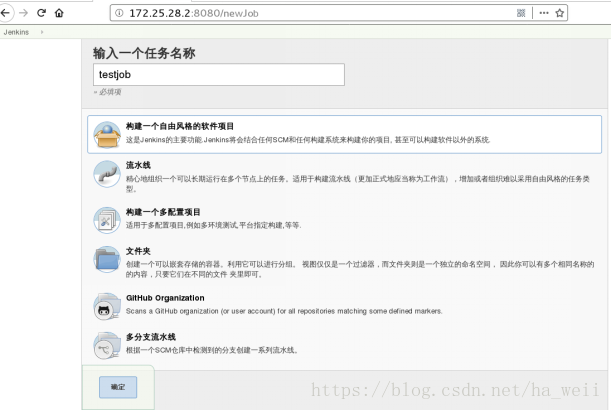This screenshot has width=612, height=410.
Task: Click the 必填项 required-field hint
Action: 108,92
